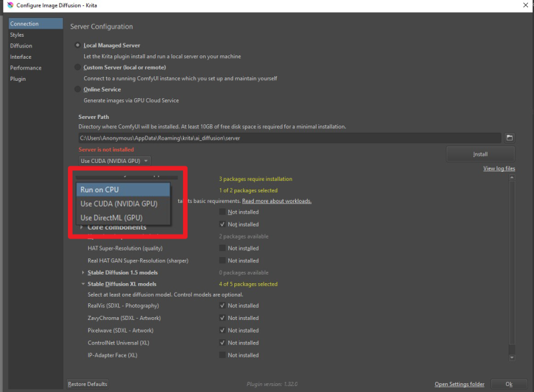Screen dimensions: 534x392
Task: Open Settings folder link
Action: click(459, 384)
